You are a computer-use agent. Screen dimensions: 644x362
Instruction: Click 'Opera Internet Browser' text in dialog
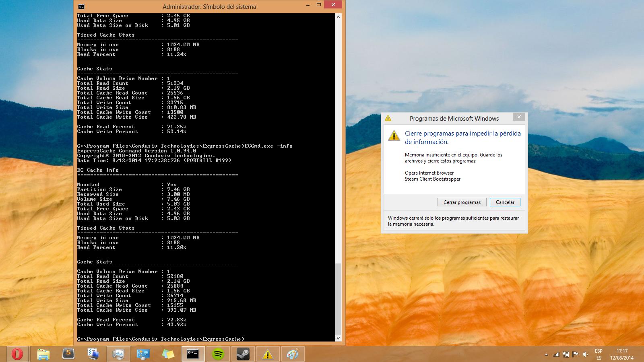[x=429, y=173]
